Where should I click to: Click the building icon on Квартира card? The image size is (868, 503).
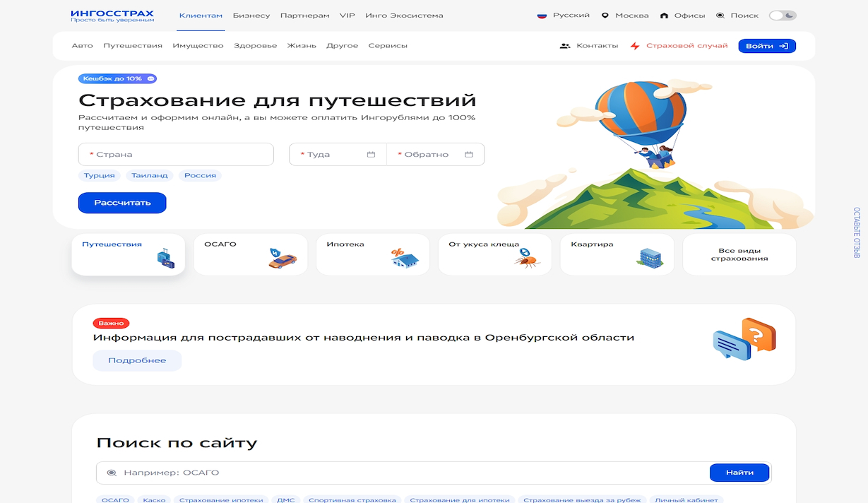pyautogui.click(x=650, y=258)
